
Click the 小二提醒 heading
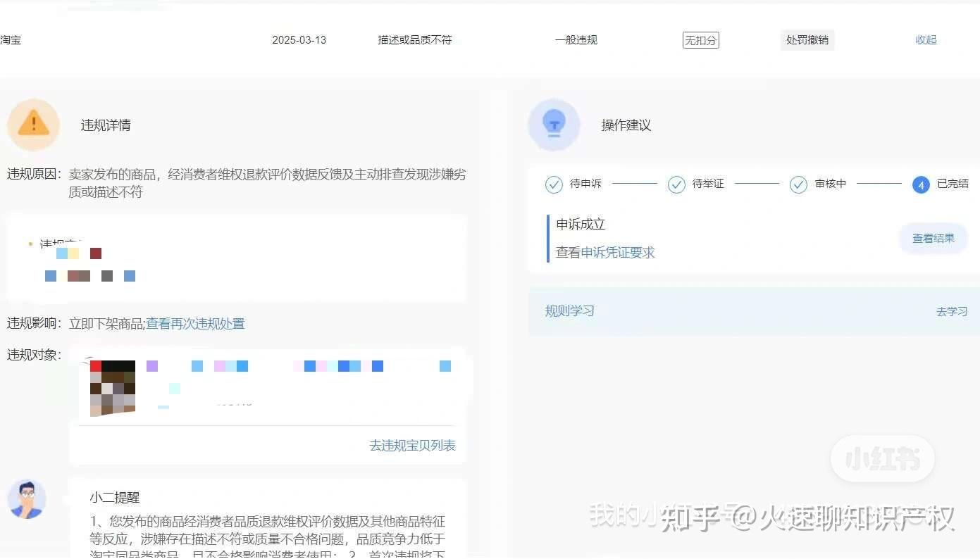(x=115, y=497)
